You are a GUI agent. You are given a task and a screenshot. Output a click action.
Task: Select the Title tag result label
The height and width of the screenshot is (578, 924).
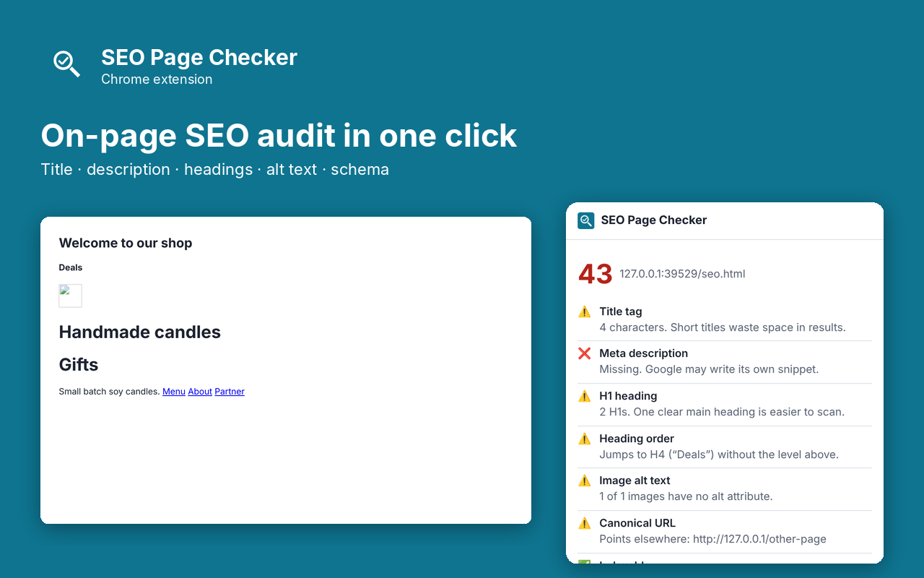pos(621,311)
